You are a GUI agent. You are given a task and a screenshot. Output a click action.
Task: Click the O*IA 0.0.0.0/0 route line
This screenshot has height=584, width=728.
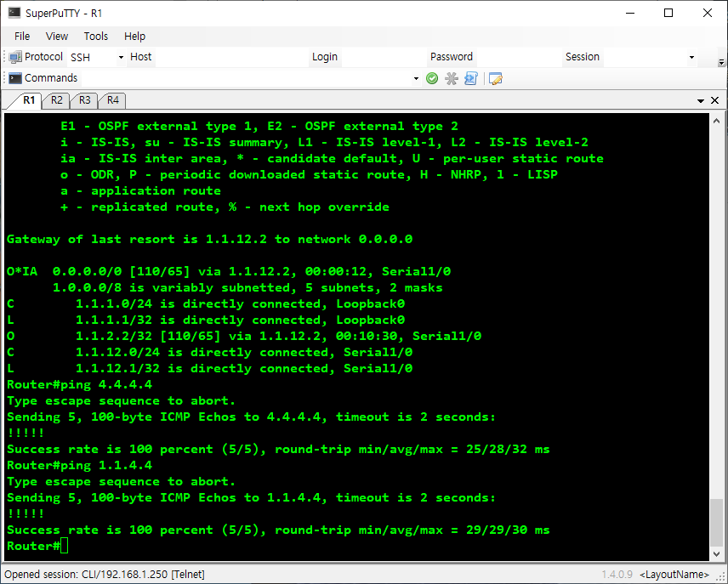click(x=229, y=271)
